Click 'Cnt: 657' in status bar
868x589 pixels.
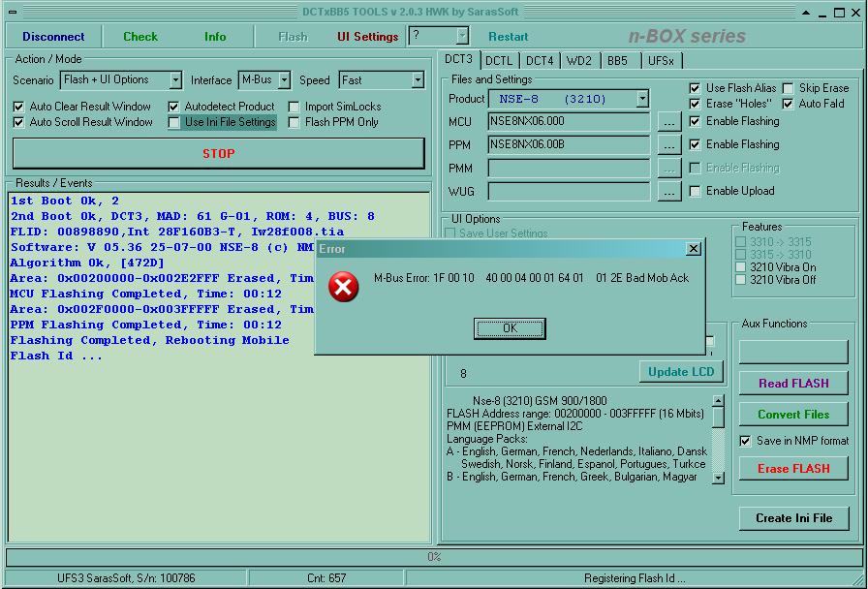pos(326,578)
